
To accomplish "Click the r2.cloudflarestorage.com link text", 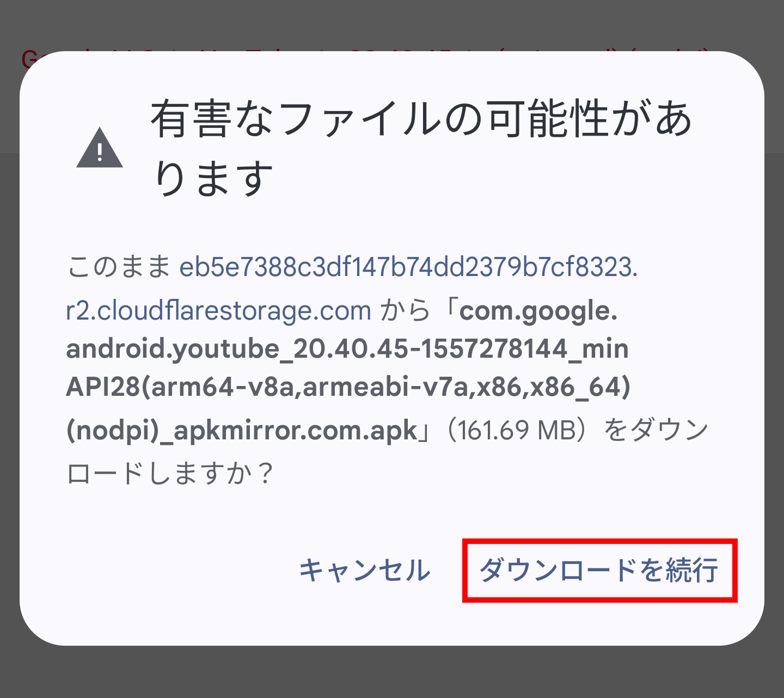I will pos(219,311).
